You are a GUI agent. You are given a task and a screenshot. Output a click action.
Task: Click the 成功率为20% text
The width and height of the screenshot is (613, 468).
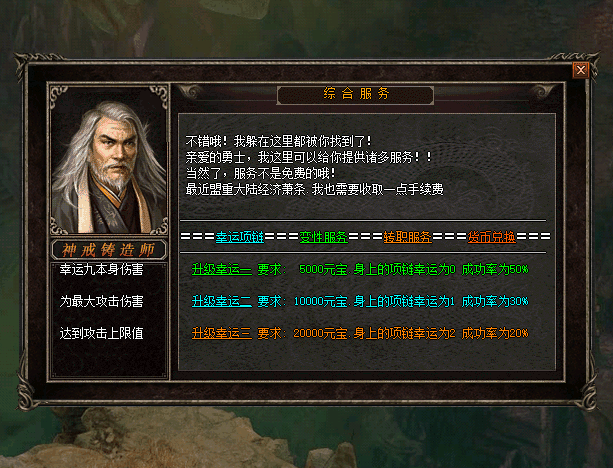coord(495,334)
